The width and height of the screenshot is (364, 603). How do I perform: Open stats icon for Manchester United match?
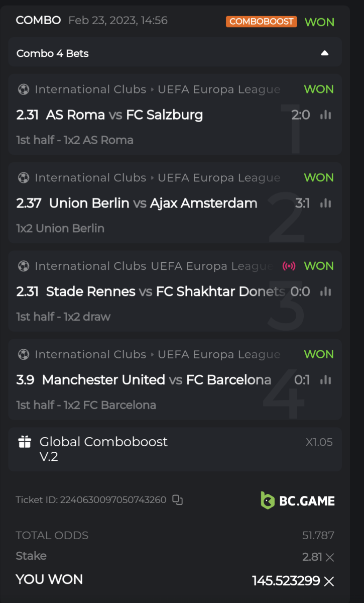(x=326, y=380)
